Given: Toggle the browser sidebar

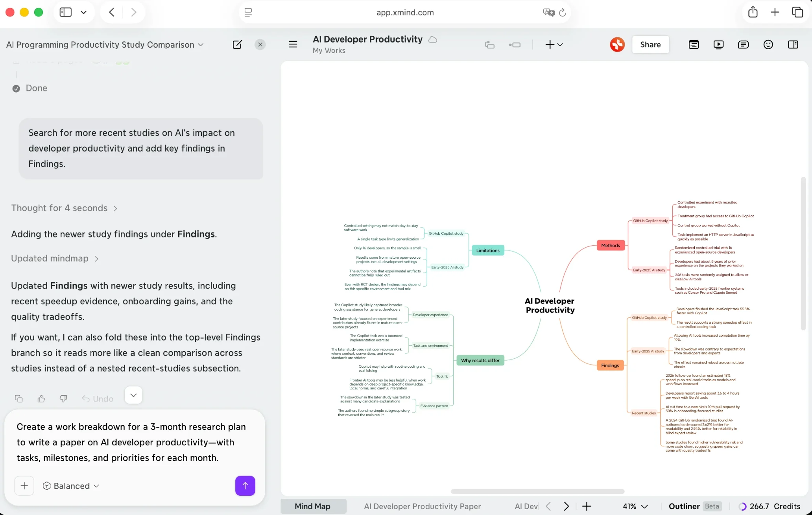Looking at the screenshot, I should click(66, 12).
